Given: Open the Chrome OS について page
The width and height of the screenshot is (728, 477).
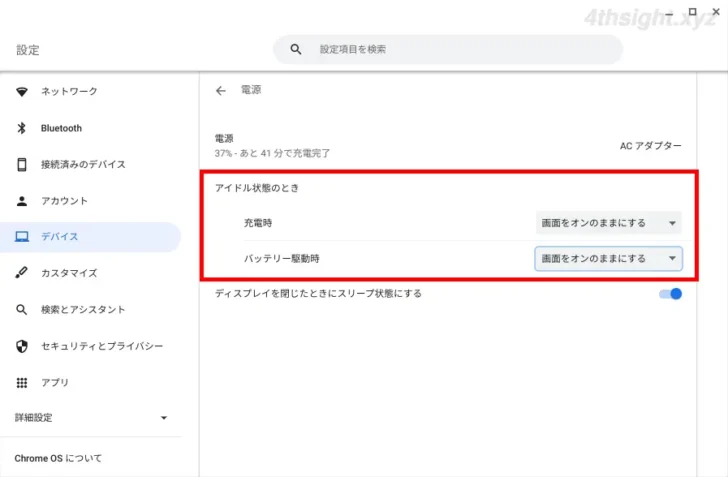Looking at the screenshot, I should tap(91, 458).
